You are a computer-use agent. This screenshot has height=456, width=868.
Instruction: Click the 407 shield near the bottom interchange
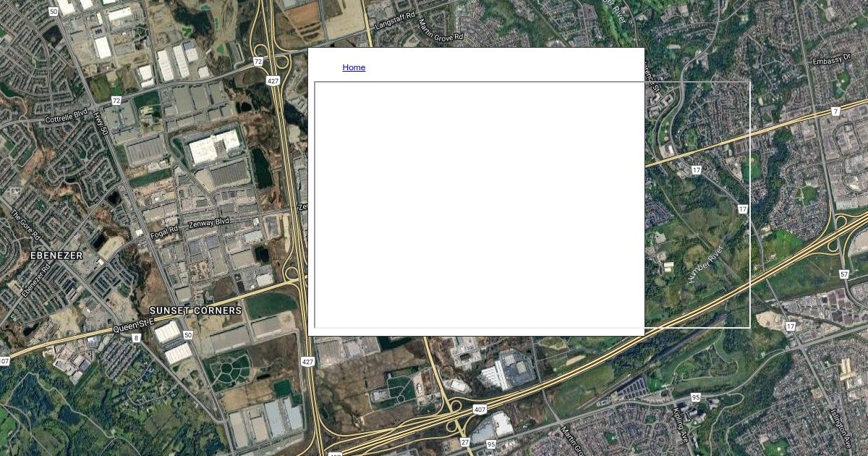click(x=480, y=410)
